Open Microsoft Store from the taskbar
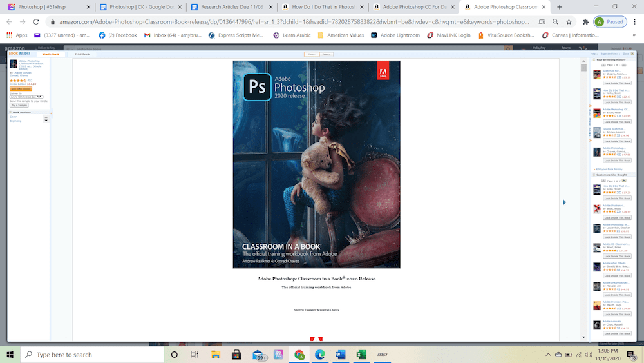The height and width of the screenshot is (363, 644). tap(236, 355)
